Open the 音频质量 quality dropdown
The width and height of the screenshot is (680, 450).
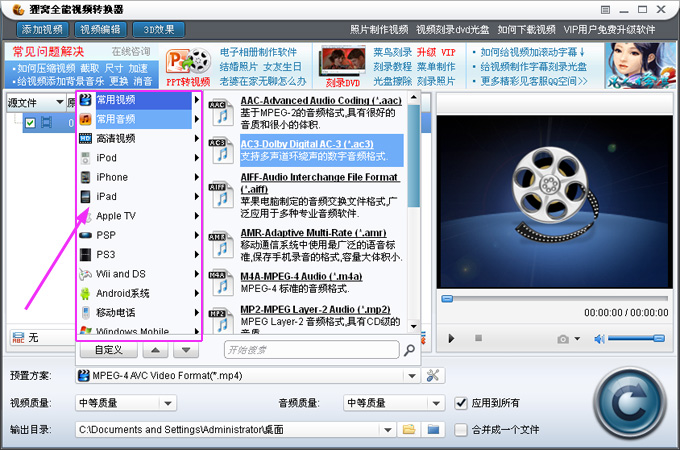436,404
